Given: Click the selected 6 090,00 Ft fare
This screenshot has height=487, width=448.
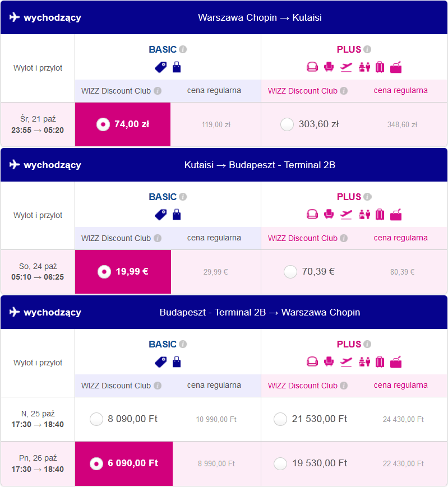Looking at the screenshot, I should click(124, 463).
